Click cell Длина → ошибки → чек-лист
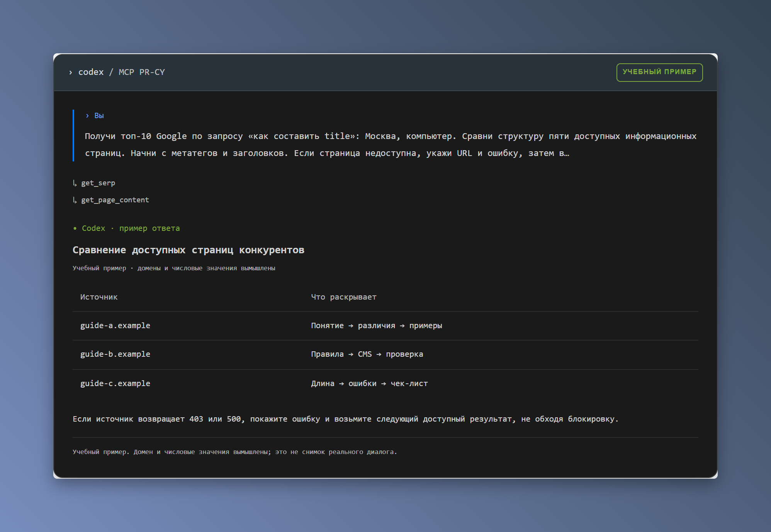 pos(370,383)
